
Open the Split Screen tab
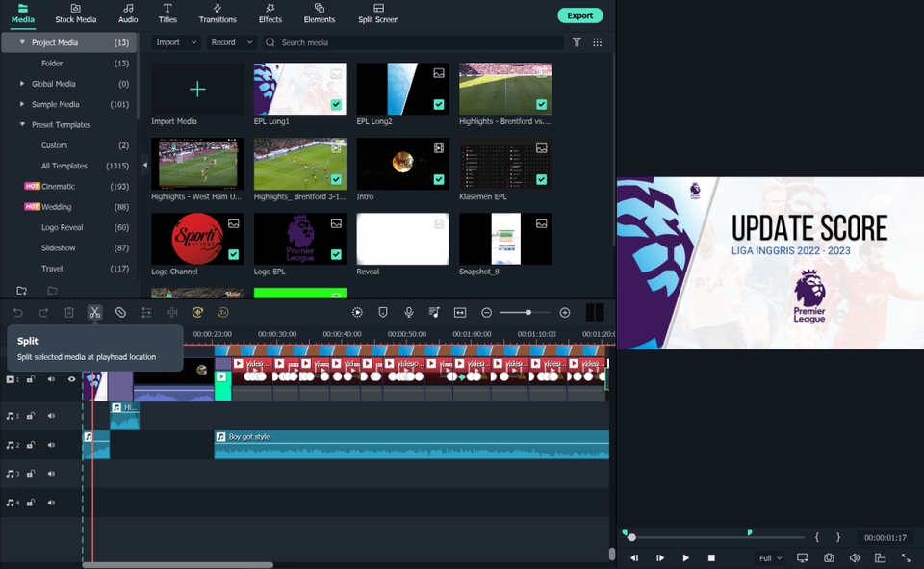point(378,13)
